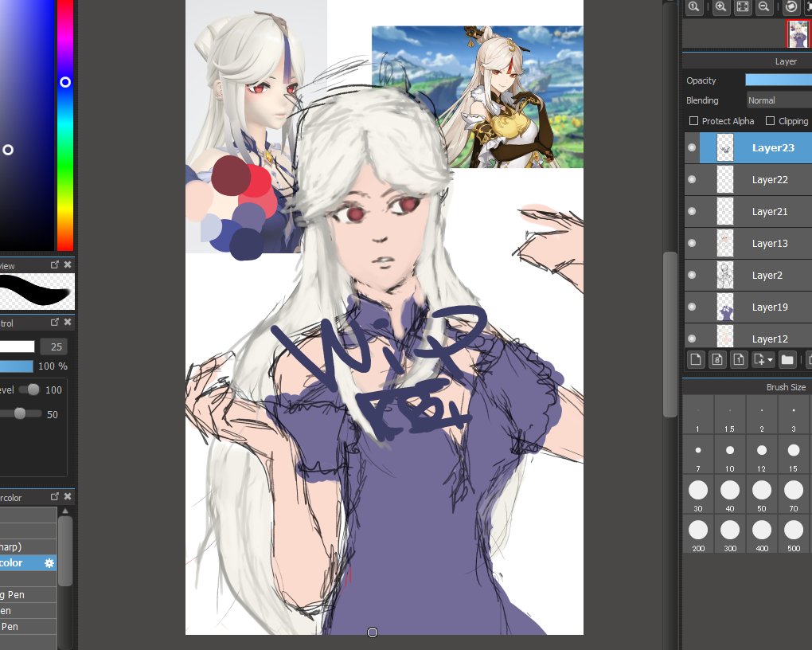Toggle visibility of Layer23
This screenshot has width=812, height=650.
692,147
